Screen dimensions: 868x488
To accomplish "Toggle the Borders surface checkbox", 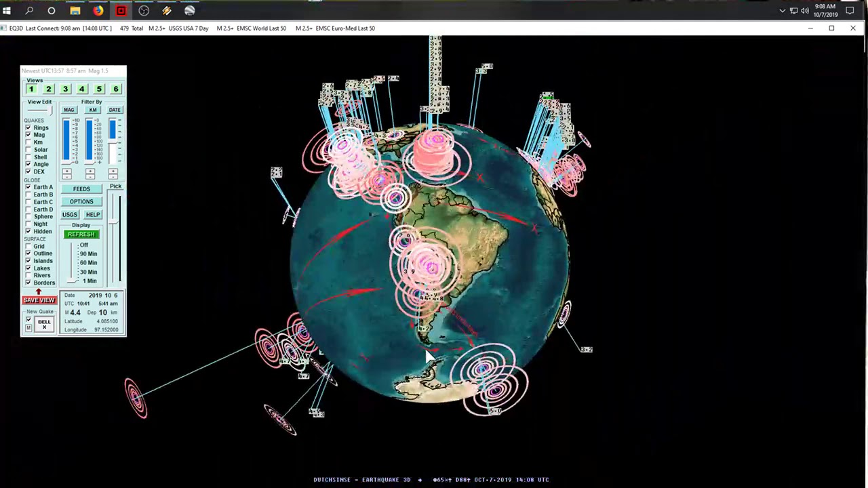I will 28,283.
